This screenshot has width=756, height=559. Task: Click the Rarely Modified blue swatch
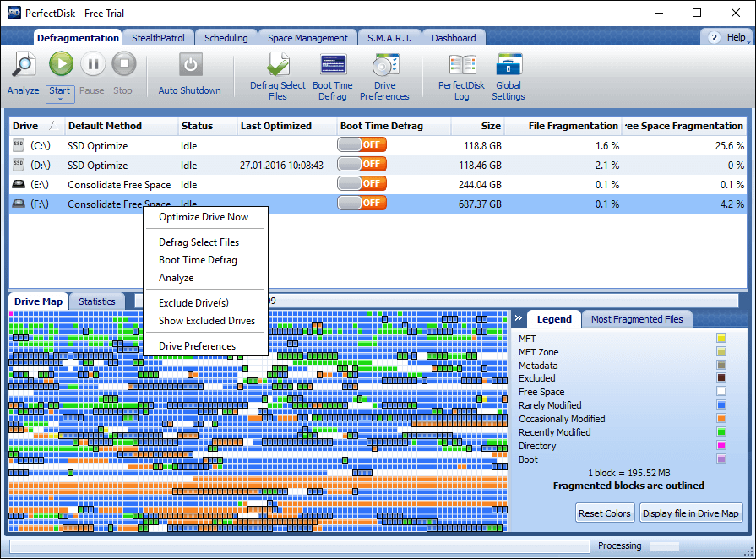click(721, 404)
